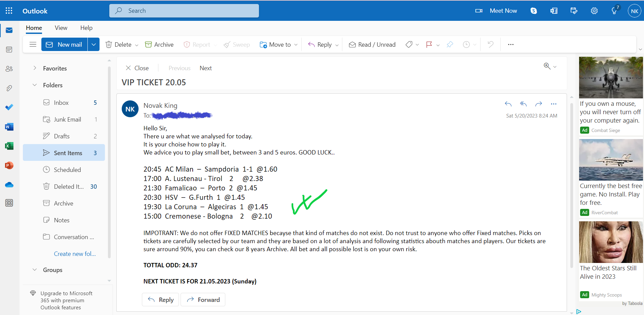This screenshot has width=644, height=315.
Task: Hide the navigation pane with hamburger icon
Action: pyautogui.click(x=33, y=44)
